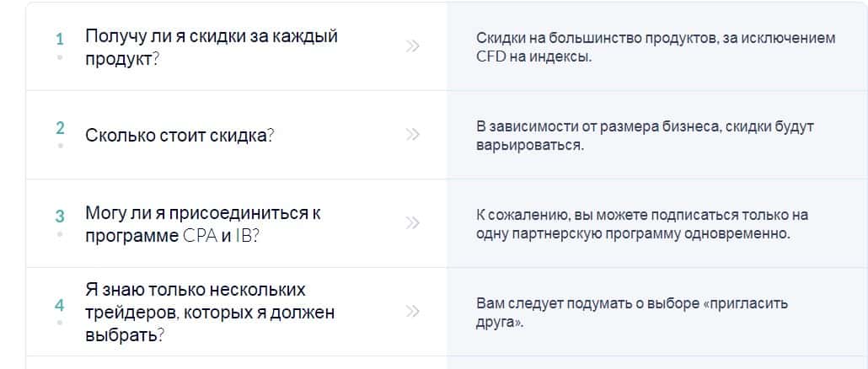The height and width of the screenshot is (369, 868).
Task: Click the small dot under number 1
Action: click(x=60, y=56)
